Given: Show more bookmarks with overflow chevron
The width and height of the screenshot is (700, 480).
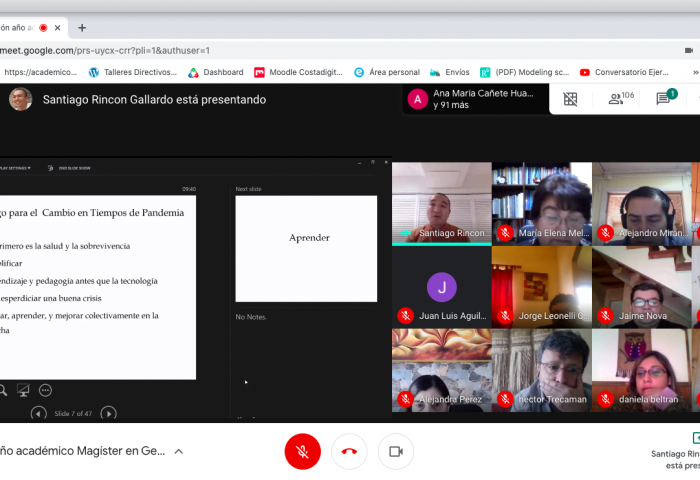Looking at the screenshot, I should pyautogui.click(x=694, y=72).
